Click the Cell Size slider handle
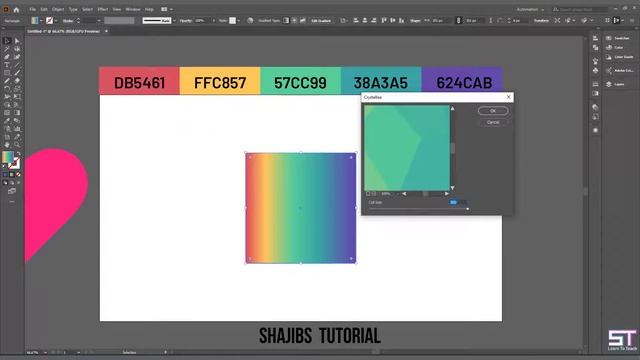Screen dimensions: 640x360 click(x=467, y=209)
